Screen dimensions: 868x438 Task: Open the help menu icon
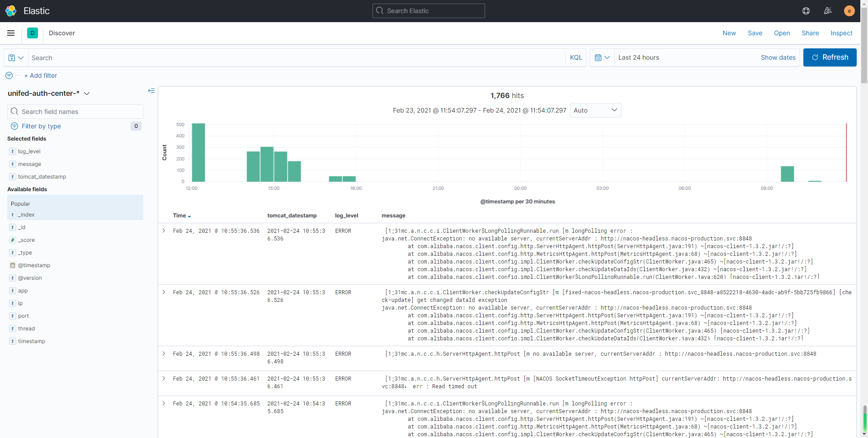[806, 11]
